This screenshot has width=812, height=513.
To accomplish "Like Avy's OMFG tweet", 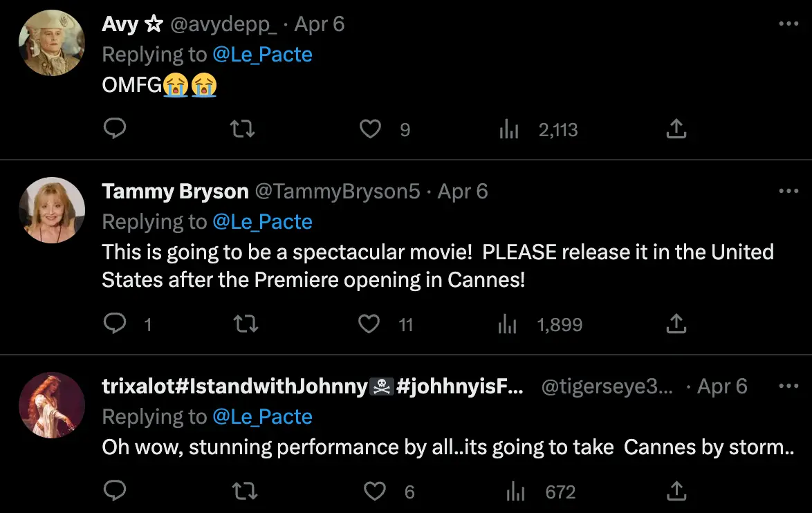I will coord(371,129).
